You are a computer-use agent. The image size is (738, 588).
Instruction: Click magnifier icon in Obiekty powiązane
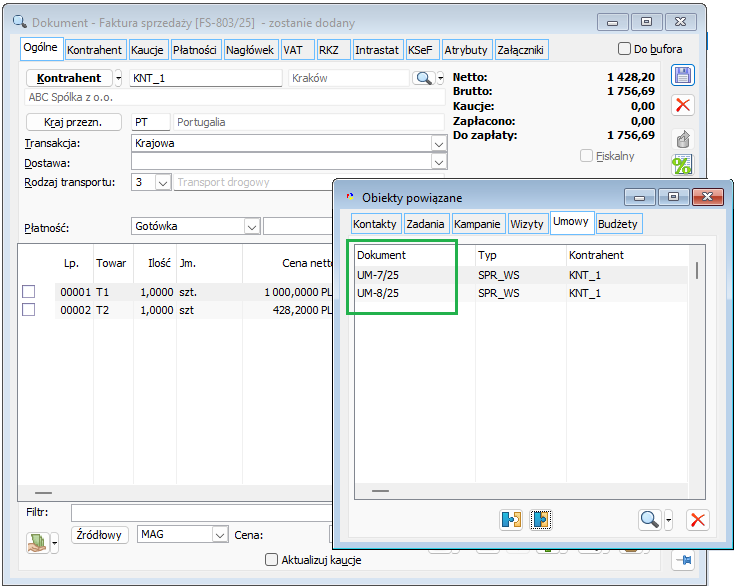(x=650, y=519)
